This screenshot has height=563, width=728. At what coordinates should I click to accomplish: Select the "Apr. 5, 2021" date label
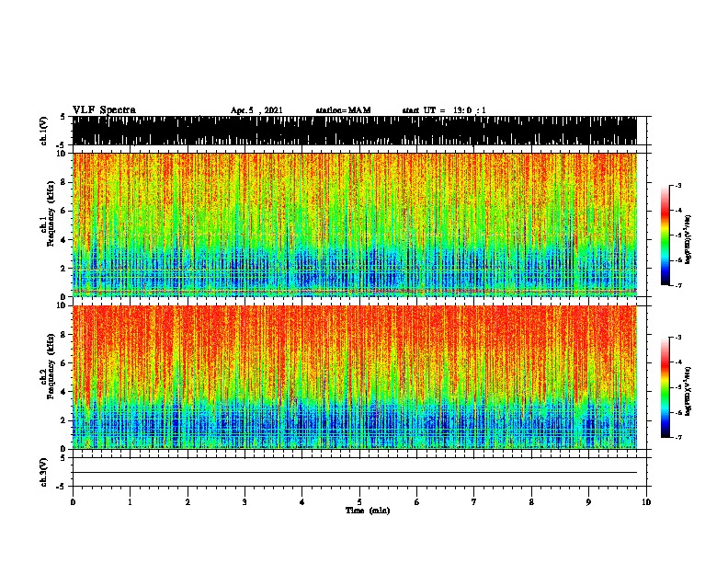pos(256,110)
